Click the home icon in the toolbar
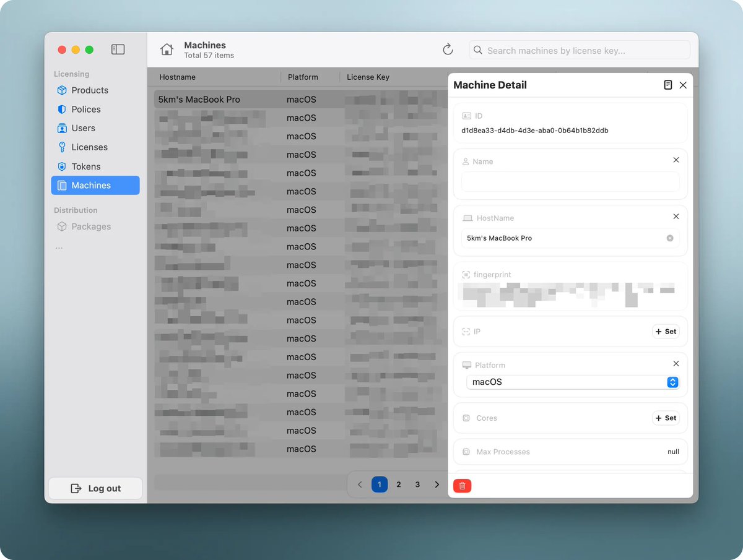Image resolution: width=743 pixels, height=560 pixels. (x=167, y=50)
